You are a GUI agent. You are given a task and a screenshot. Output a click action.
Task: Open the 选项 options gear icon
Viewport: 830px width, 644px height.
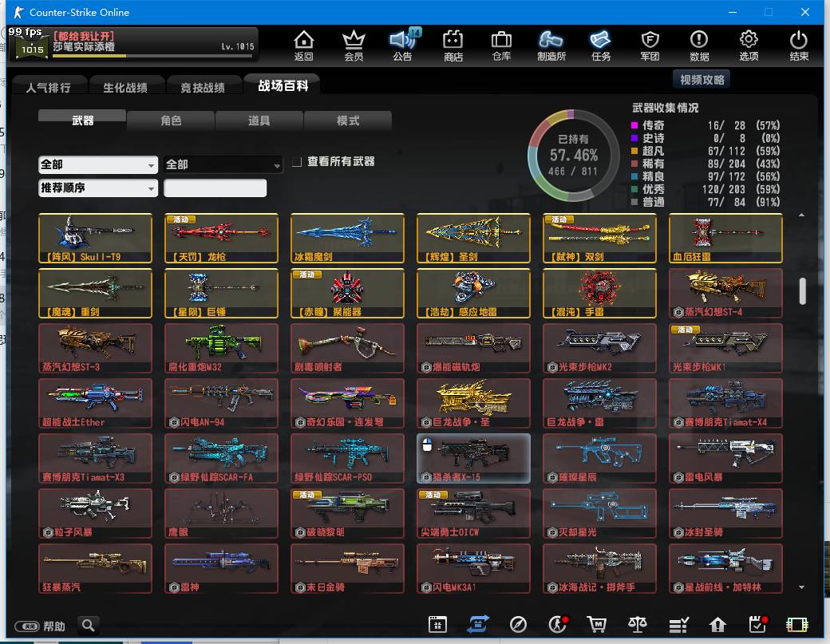coord(749,45)
